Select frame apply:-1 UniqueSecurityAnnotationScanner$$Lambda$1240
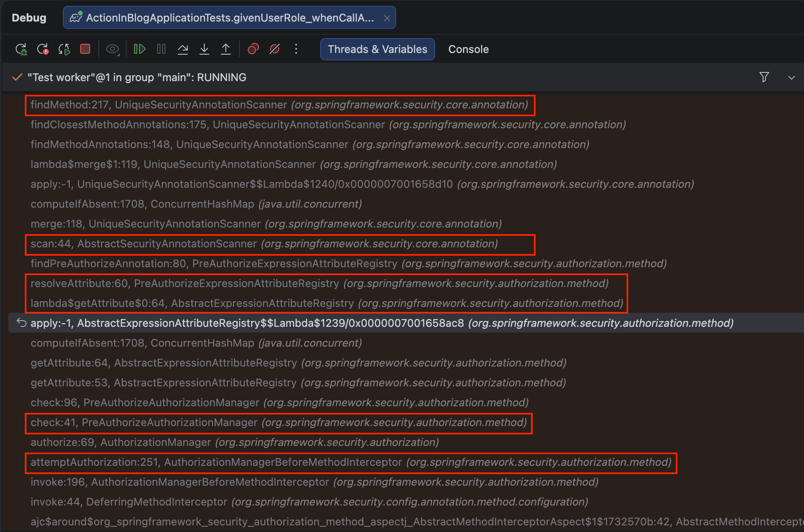Image resolution: width=804 pixels, height=532 pixels. tap(362, 184)
